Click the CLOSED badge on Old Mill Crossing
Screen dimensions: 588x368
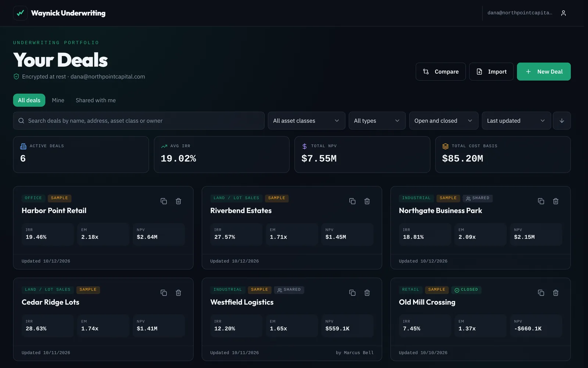(x=466, y=290)
